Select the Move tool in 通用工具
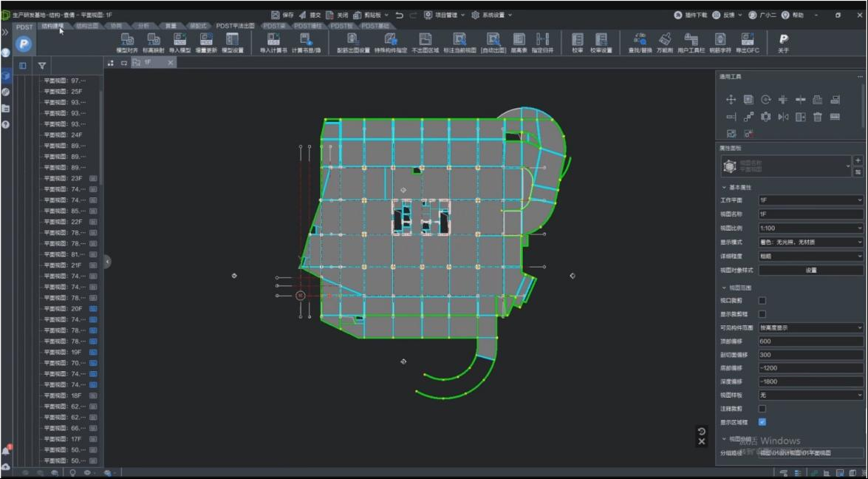 pyautogui.click(x=731, y=100)
